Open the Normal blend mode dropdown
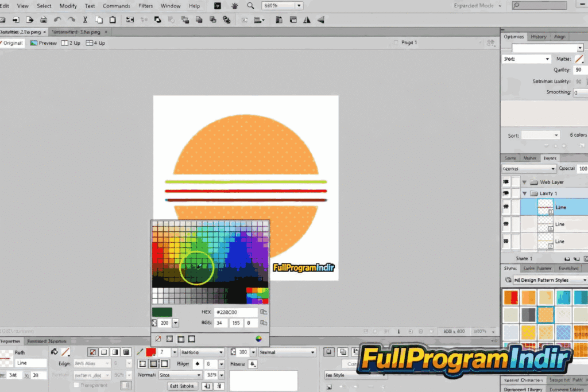The height and width of the screenshot is (392, 588). pyautogui.click(x=180, y=374)
